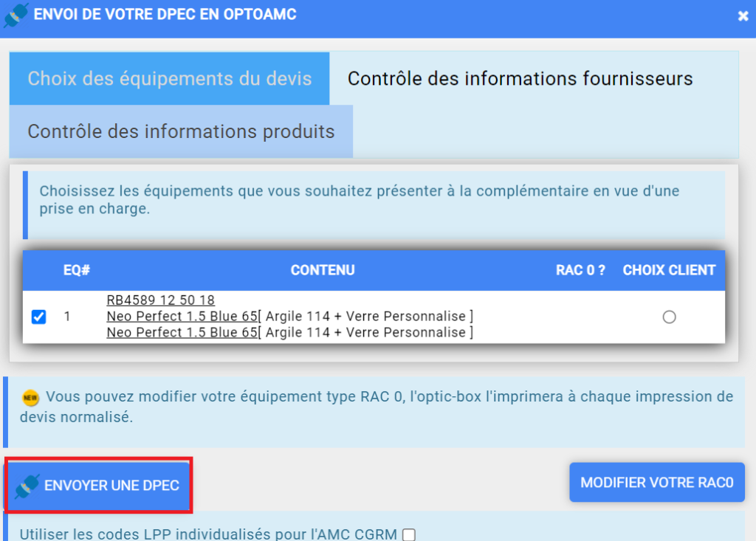The height and width of the screenshot is (541, 756).
Task: Click the LPP individualisés AMC CGRM label
Action: [x=208, y=534]
